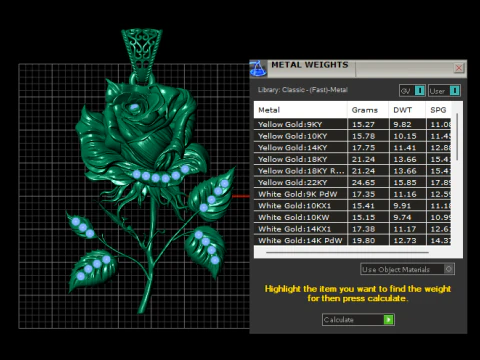Image resolution: width=480 pixels, height=360 pixels.
Task: Click the filigree bail of the pendant
Action: coord(142,55)
